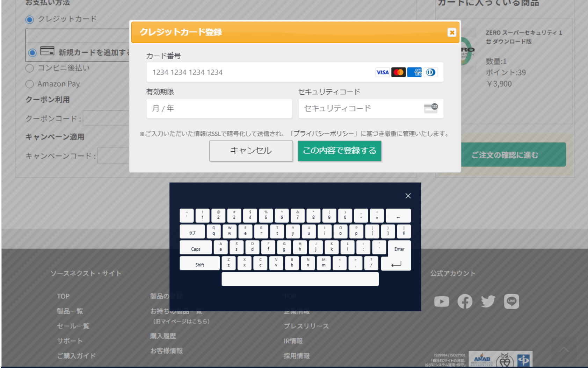Tap the return arrow key on keyboard
Screen dimensions: 588x368
coord(396,264)
